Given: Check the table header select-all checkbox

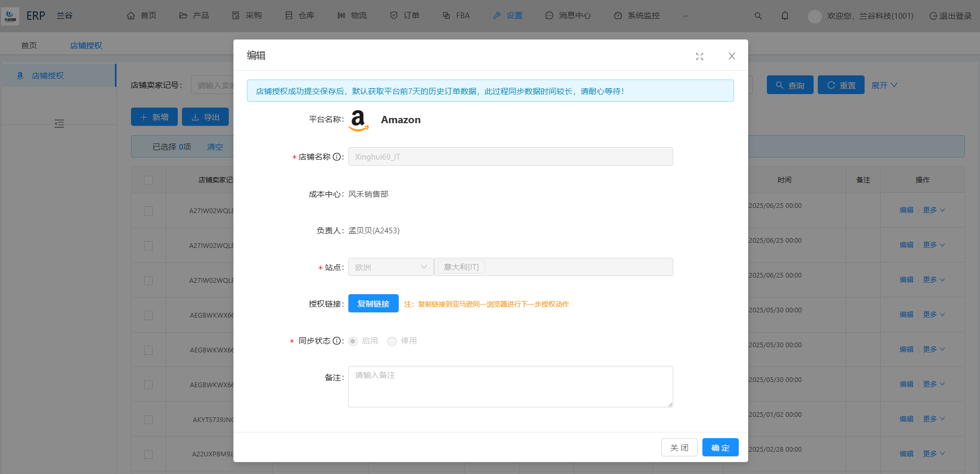Looking at the screenshot, I should click(148, 180).
